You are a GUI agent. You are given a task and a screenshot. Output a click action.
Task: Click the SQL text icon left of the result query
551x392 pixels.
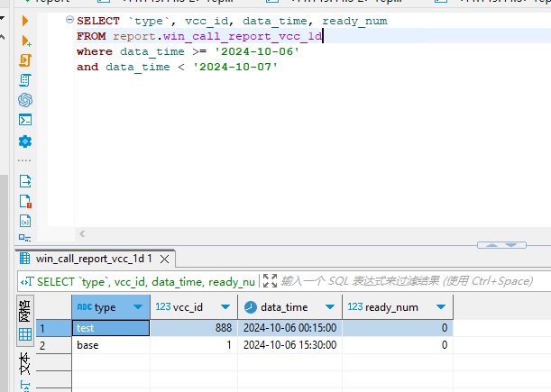(x=27, y=282)
